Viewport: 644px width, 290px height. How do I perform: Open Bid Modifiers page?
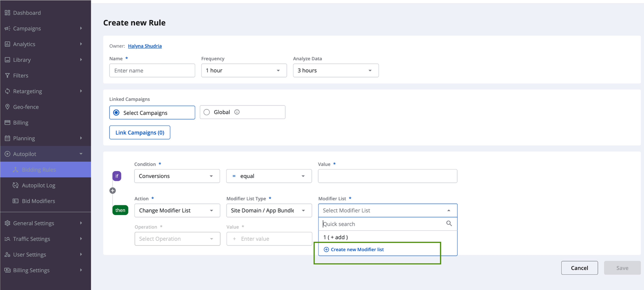(x=45, y=201)
